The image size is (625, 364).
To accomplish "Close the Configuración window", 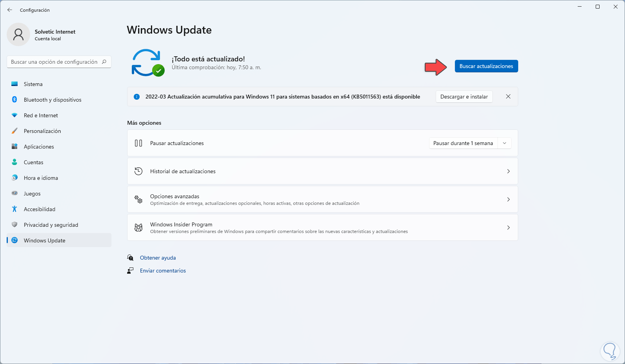I will click(x=616, y=7).
